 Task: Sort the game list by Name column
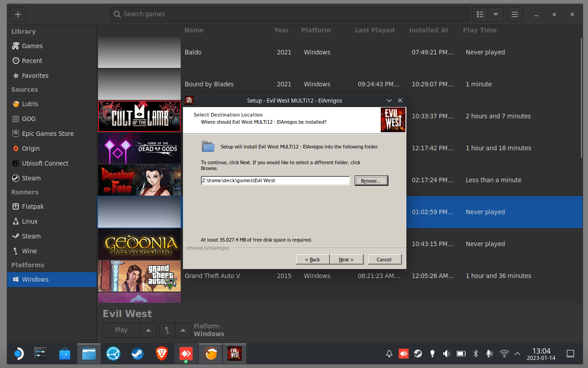(226, 30)
